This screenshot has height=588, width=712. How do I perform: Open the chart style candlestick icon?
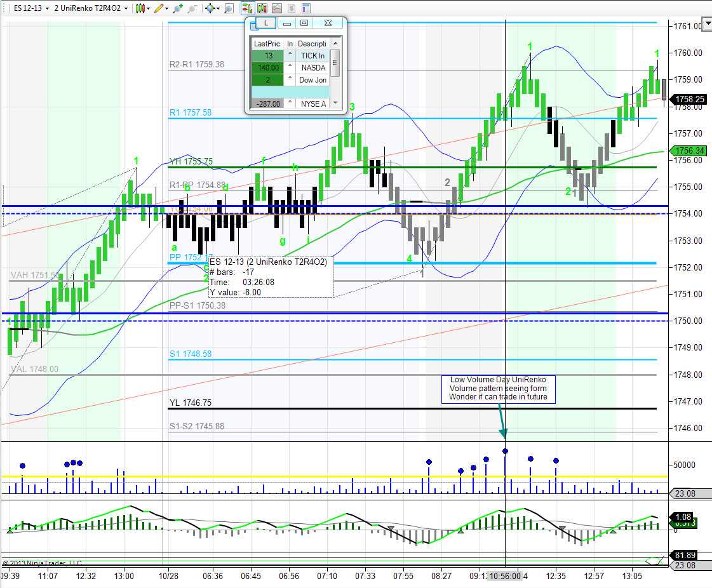(141, 8)
